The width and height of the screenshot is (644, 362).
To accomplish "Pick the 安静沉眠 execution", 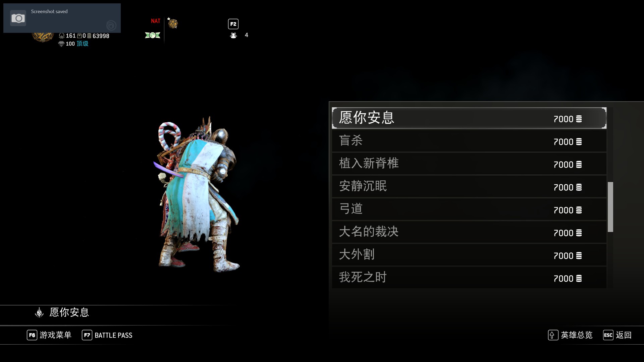I will [x=469, y=187].
